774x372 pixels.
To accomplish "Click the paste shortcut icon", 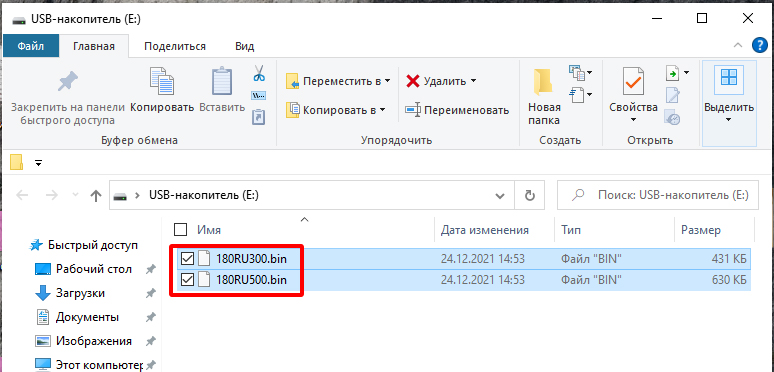I will [259, 116].
